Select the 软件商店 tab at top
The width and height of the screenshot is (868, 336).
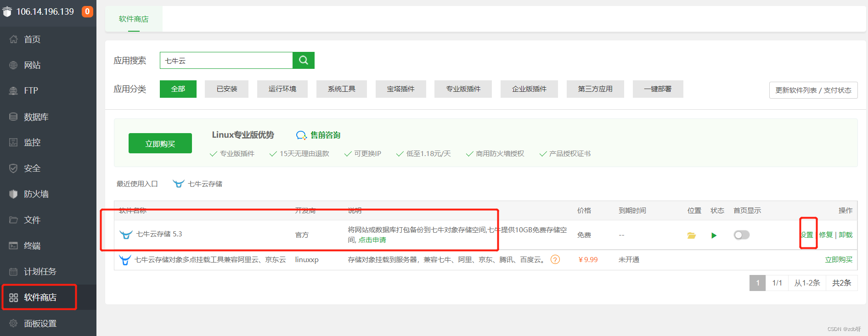(x=134, y=19)
